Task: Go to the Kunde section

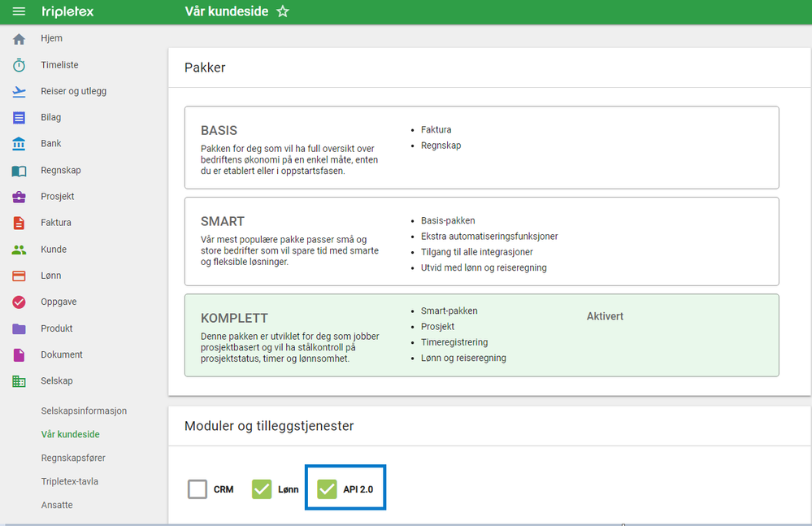Action: pos(54,250)
